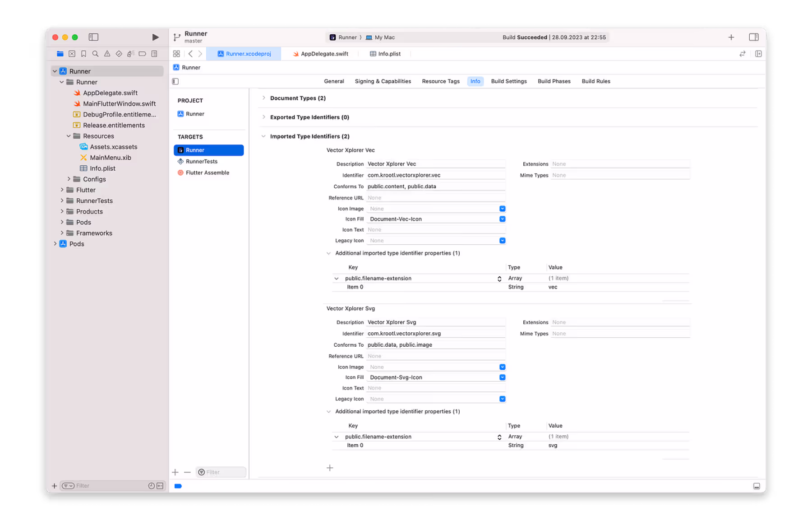Open the Source Control navigator
The width and height of the screenshot is (812, 521).
[x=72, y=54]
